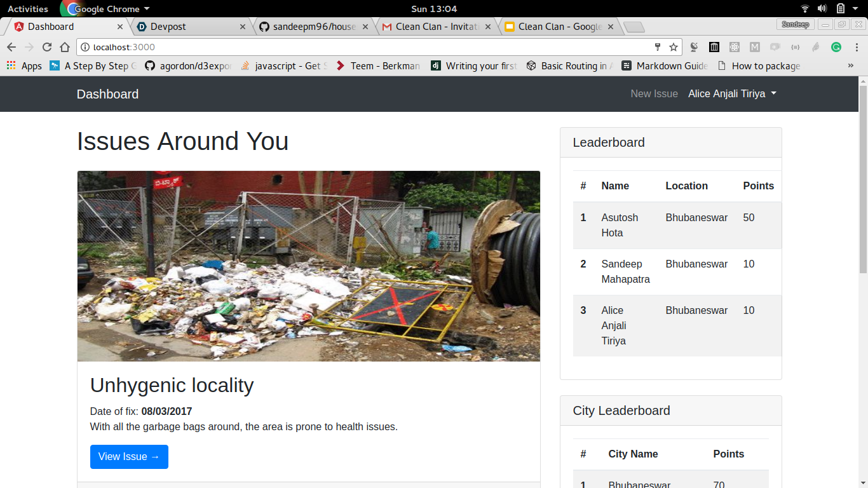Click the browser forward arrow

(x=29, y=47)
